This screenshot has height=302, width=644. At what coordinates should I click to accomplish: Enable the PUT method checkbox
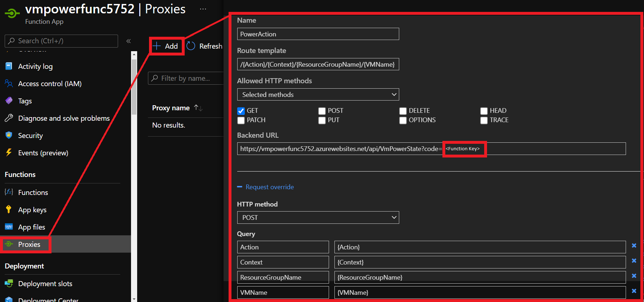(322, 120)
